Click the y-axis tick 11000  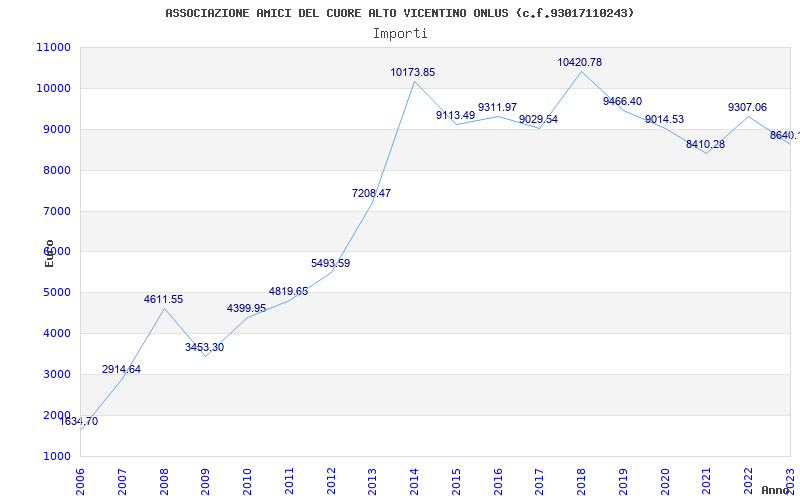[x=53, y=47]
